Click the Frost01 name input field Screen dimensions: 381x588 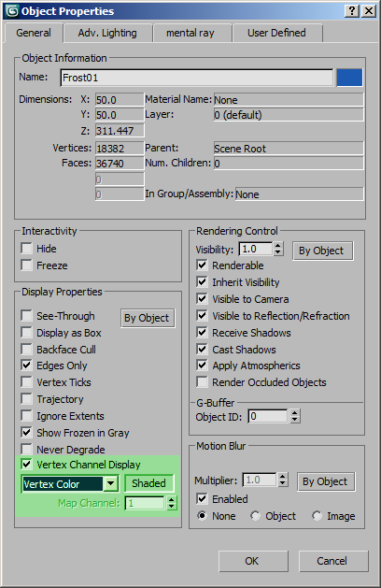(197, 78)
